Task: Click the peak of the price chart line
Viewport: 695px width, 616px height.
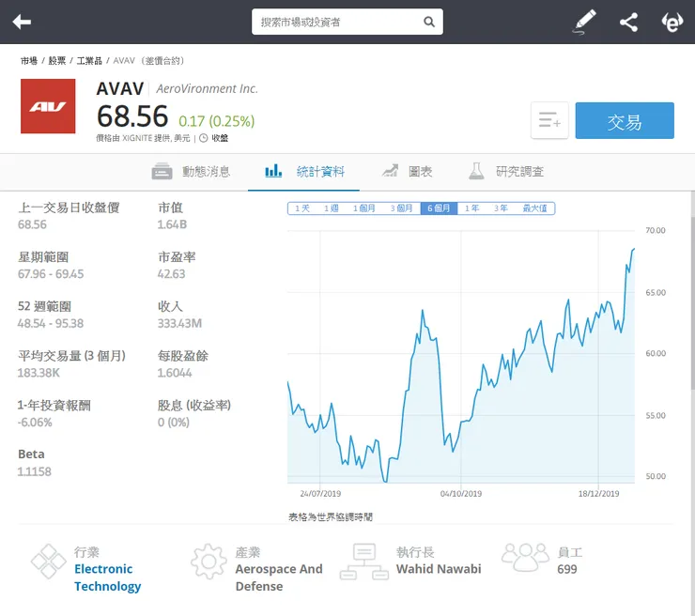Action: (634, 249)
